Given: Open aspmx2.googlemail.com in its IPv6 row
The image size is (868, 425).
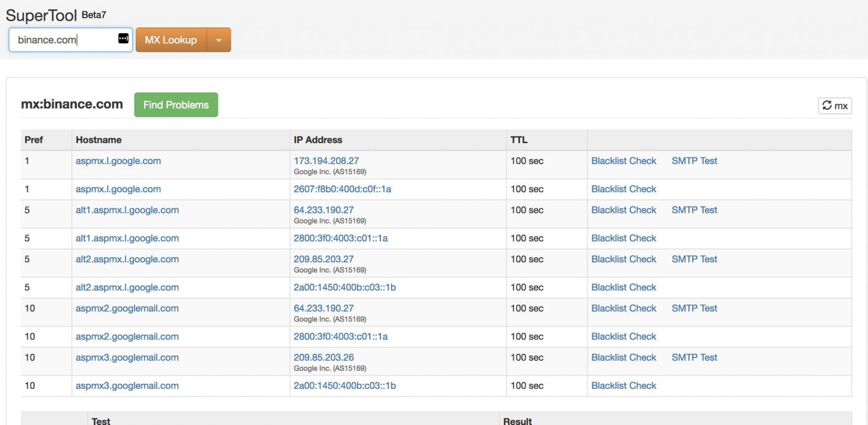Looking at the screenshot, I should [127, 336].
